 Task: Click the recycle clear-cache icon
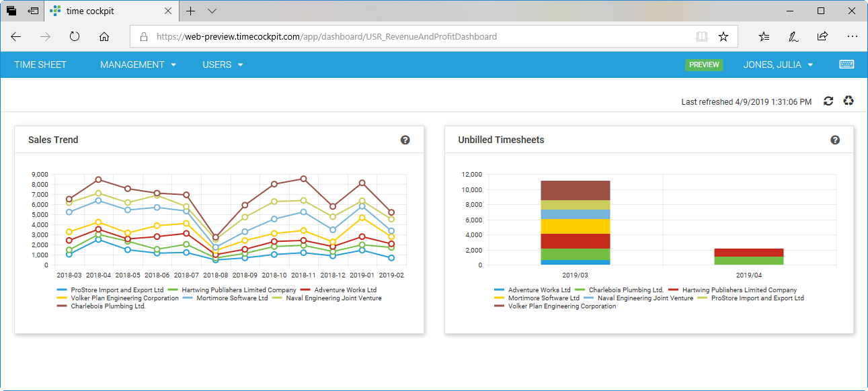pos(849,101)
